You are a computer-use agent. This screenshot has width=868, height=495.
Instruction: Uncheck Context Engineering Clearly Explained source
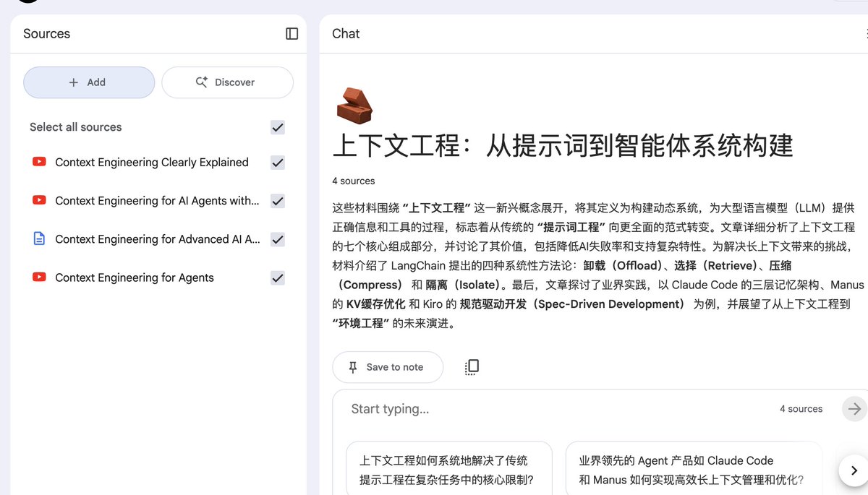[278, 163]
